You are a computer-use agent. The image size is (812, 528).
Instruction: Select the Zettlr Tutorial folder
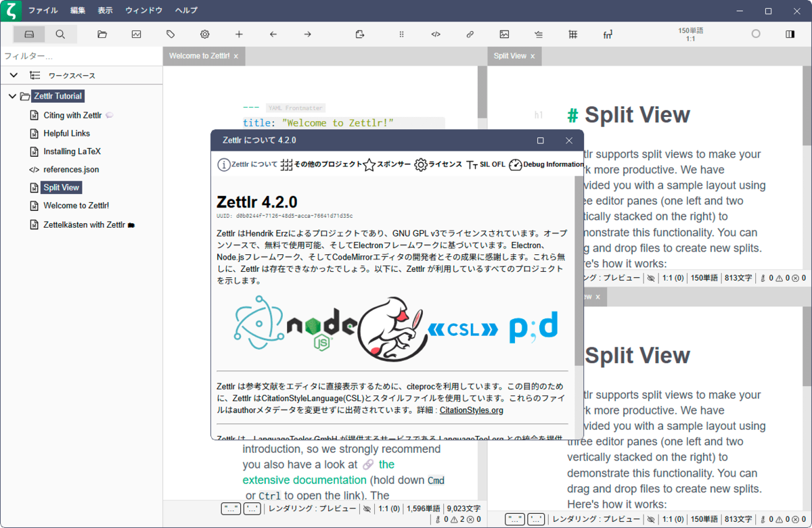[x=58, y=96]
